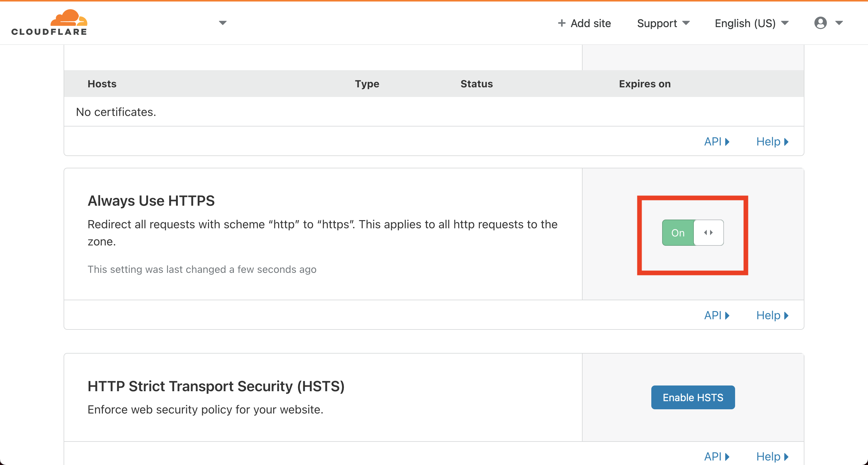
Task: Click the plus icon beside Add site
Action: [x=561, y=23]
